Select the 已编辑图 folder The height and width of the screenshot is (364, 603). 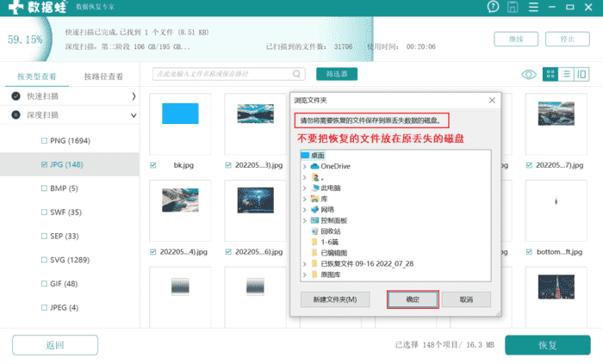tap(334, 253)
